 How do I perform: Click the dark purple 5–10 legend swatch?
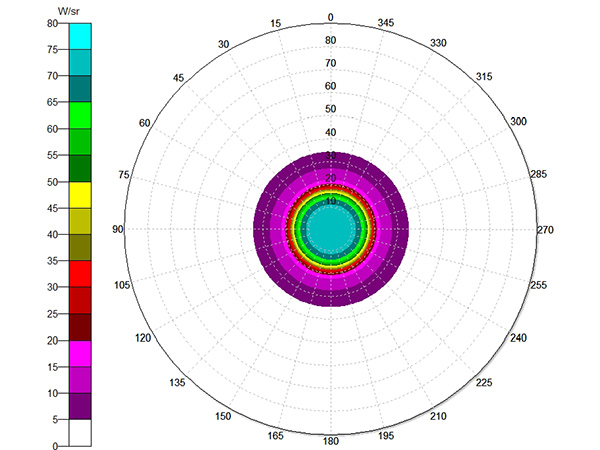tap(80, 405)
